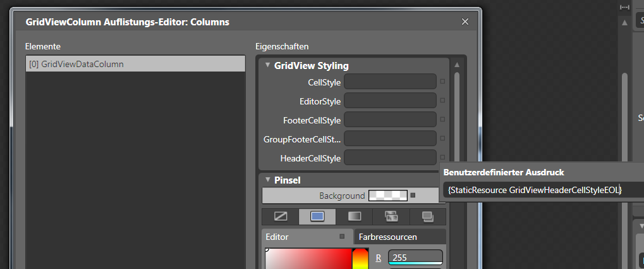The image size is (644, 269).
Task: Click the R value field
Action: (415, 258)
